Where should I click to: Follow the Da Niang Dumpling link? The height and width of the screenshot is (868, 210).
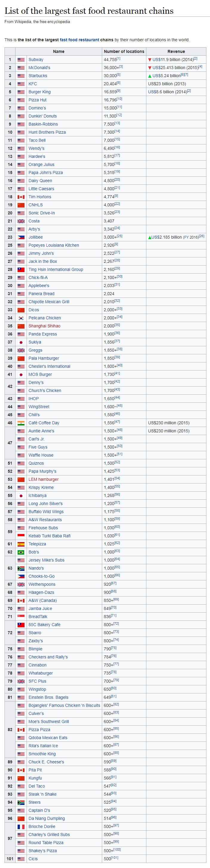(46, 818)
